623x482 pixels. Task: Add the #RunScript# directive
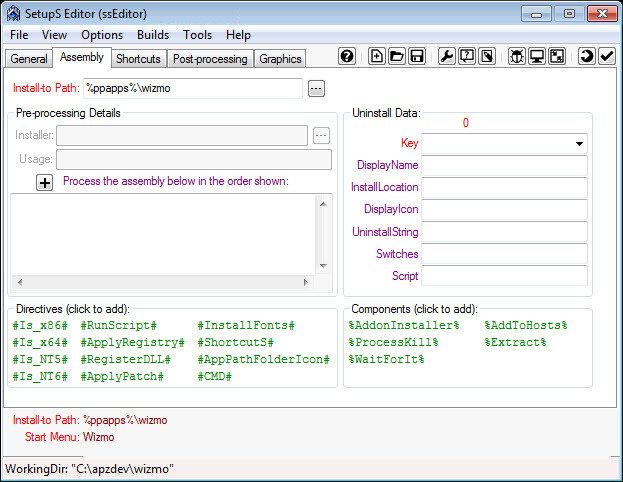point(118,325)
